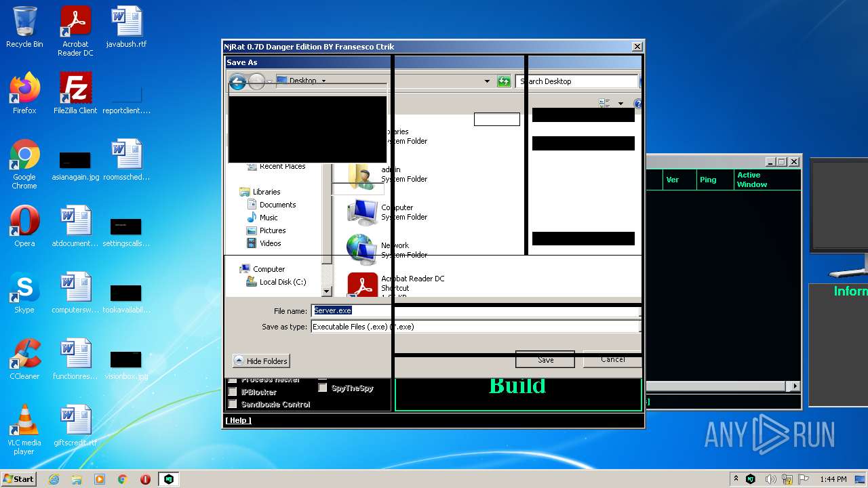This screenshot has width=868, height=488.
Task: Open volume control in system tray
Action: (x=771, y=479)
